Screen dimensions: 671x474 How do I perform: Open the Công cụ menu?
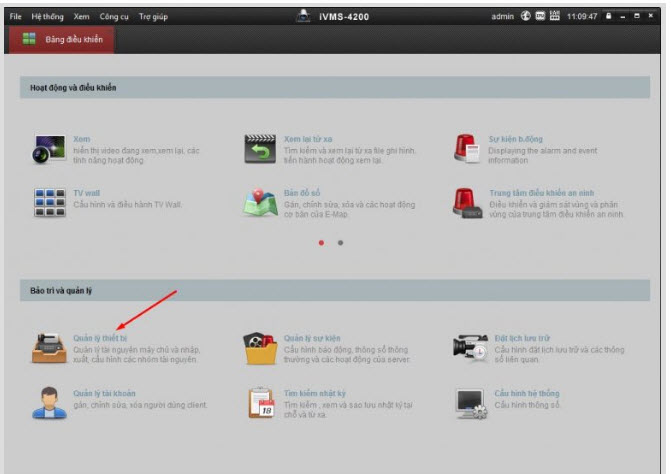[113, 17]
